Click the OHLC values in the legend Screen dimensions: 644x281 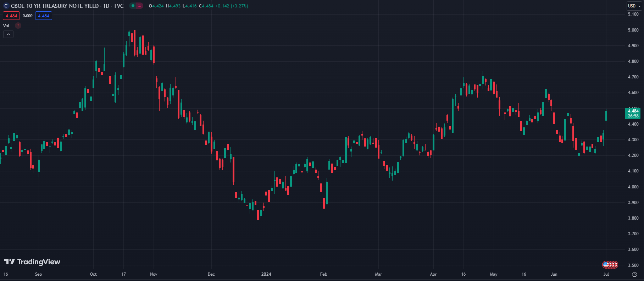coord(198,6)
